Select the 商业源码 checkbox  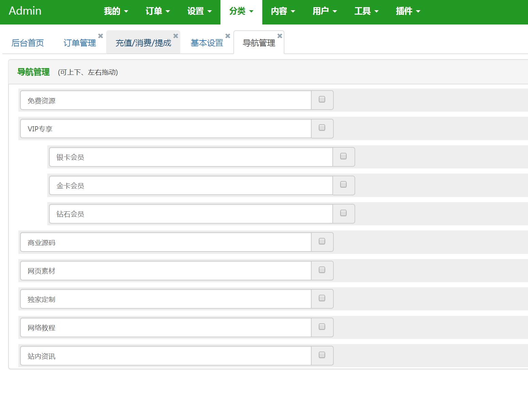click(x=322, y=241)
